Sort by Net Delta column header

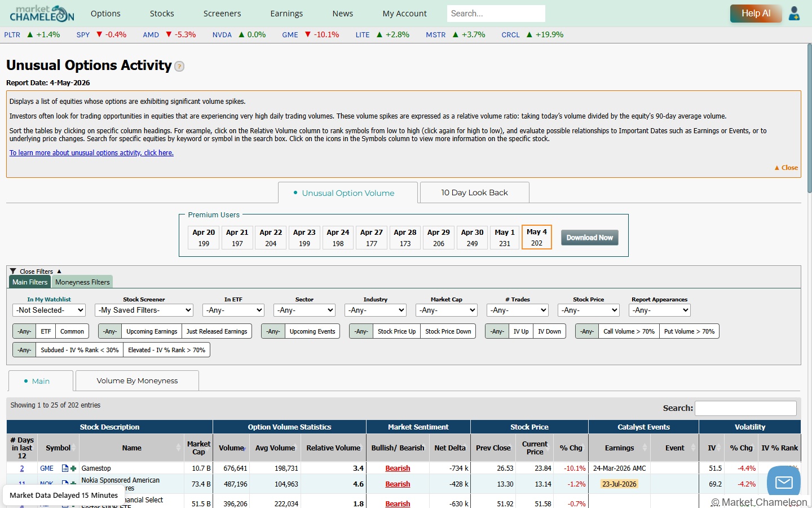[x=450, y=448]
